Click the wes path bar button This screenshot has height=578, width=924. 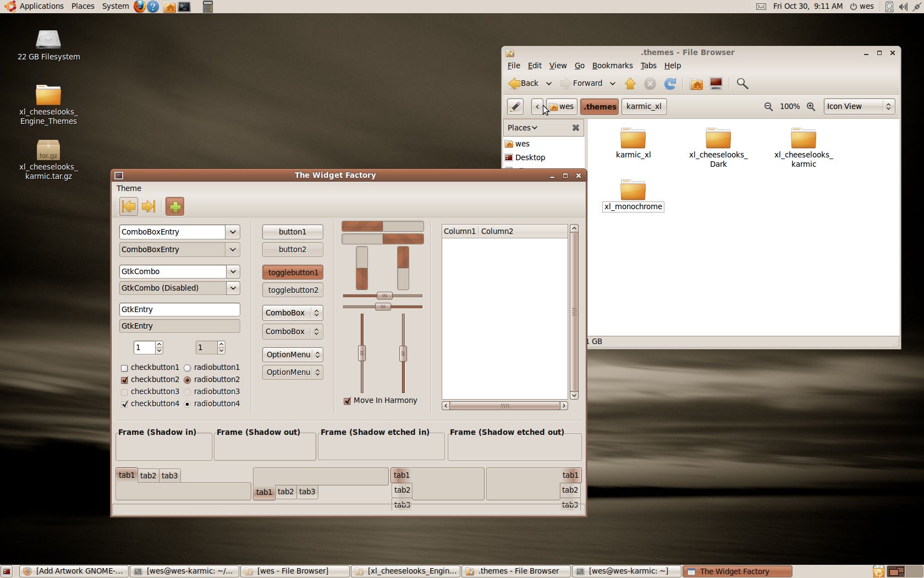(x=561, y=106)
